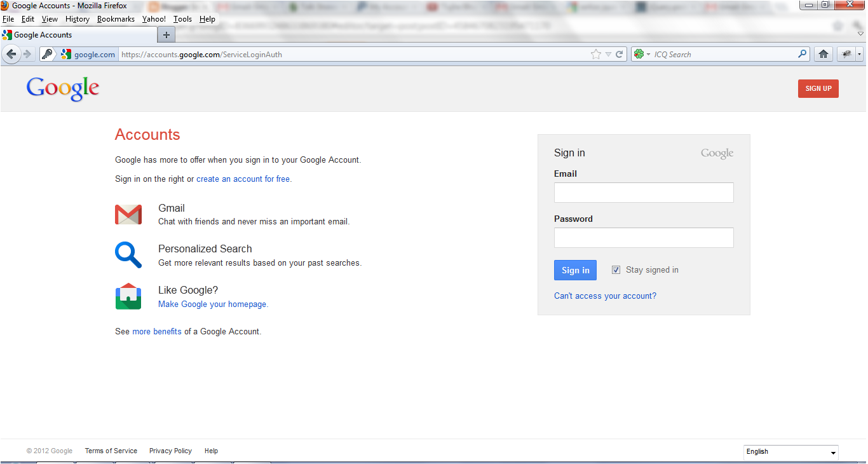
Task: Click the reload page icon
Action: 620,54
